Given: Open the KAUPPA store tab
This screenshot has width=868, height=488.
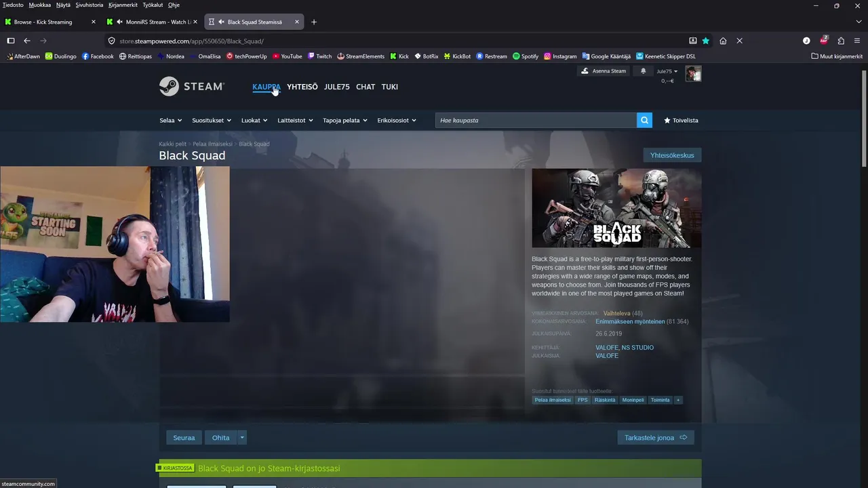Looking at the screenshot, I should (x=266, y=87).
